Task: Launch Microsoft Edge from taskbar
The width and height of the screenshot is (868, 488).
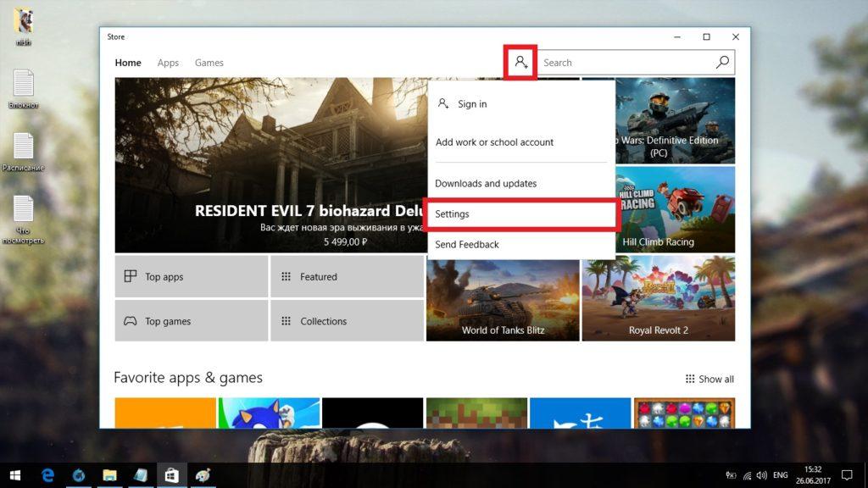Action: tap(48, 475)
